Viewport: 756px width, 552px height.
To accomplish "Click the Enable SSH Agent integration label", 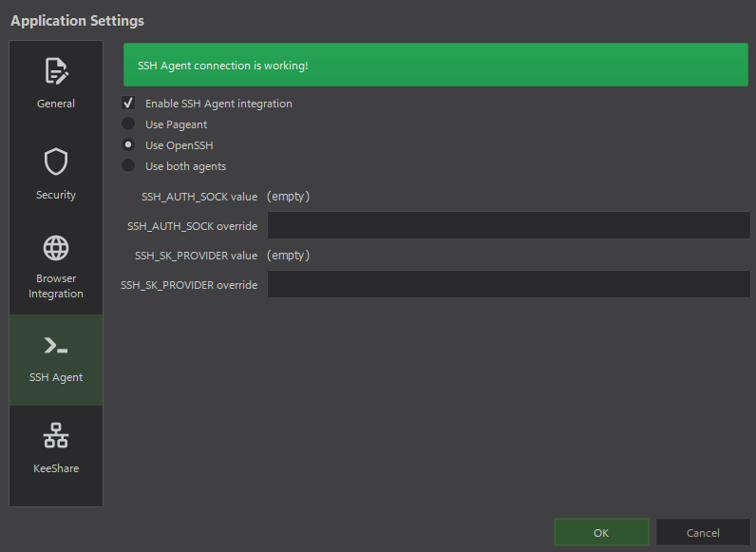I will pyautogui.click(x=218, y=104).
